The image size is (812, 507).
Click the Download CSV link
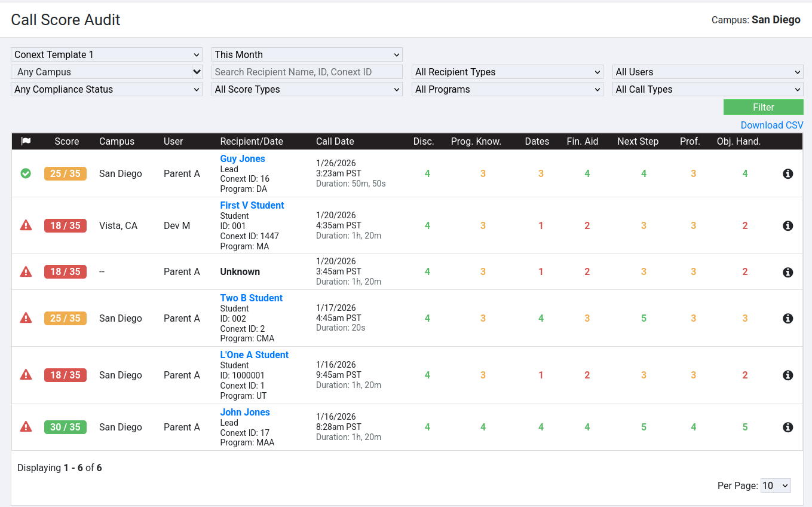(x=771, y=125)
